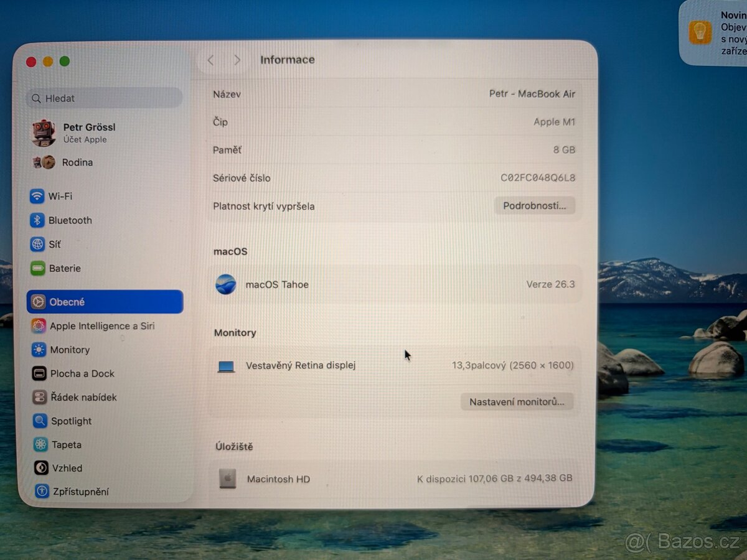Click the Bluetooth icon in sidebar
The height and width of the screenshot is (560, 747).
(37, 220)
